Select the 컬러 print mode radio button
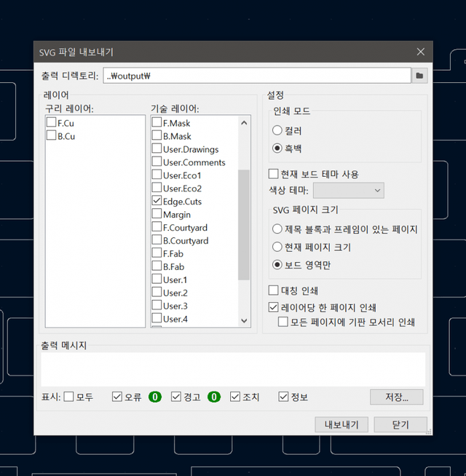466x476 pixels. pyautogui.click(x=277, y=131)
